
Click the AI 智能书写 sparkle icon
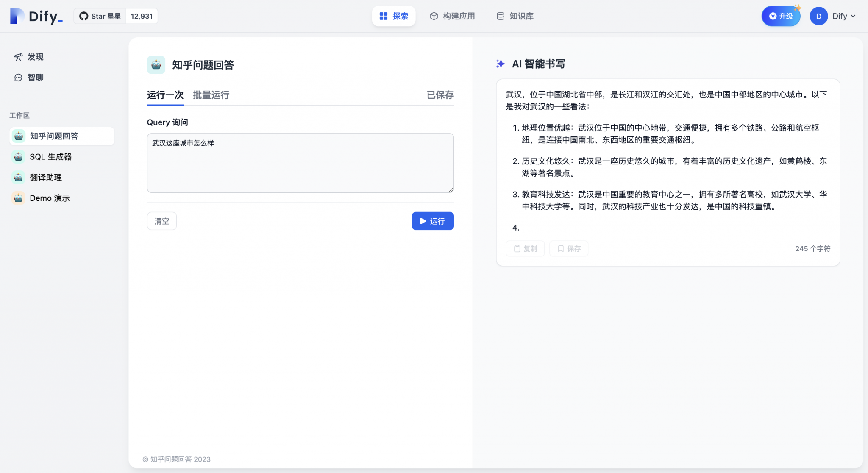click(x=501, y=64)
